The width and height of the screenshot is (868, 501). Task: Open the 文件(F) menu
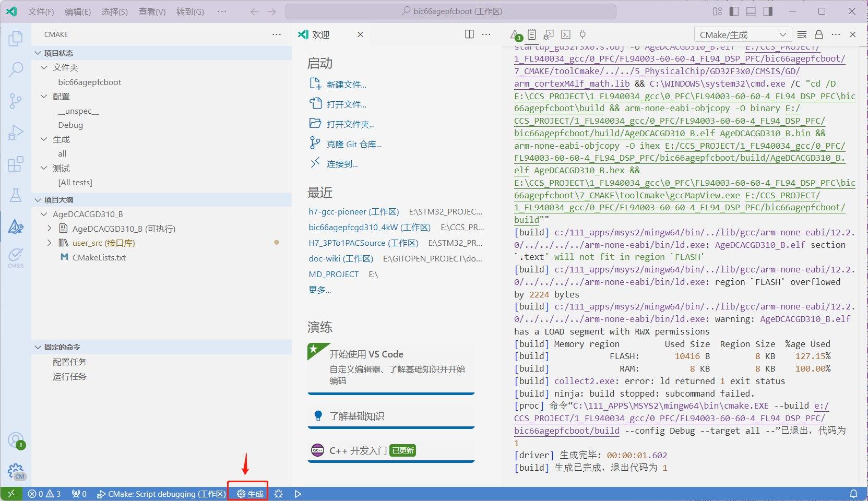click(x=41, y=11)
